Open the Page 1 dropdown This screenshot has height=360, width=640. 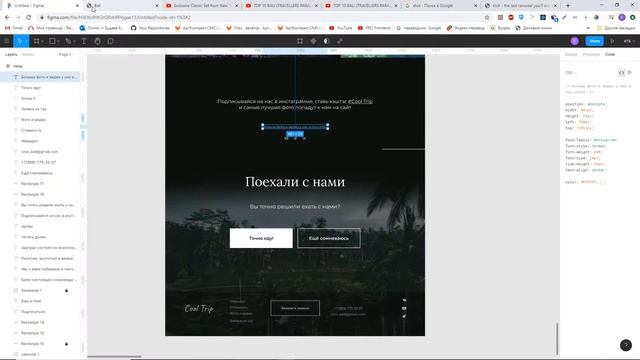tap(66, 54)
